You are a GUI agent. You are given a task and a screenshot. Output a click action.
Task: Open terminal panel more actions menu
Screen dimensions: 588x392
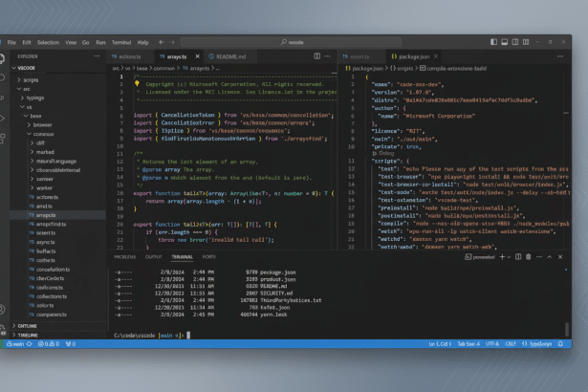[x=539, y=257]
